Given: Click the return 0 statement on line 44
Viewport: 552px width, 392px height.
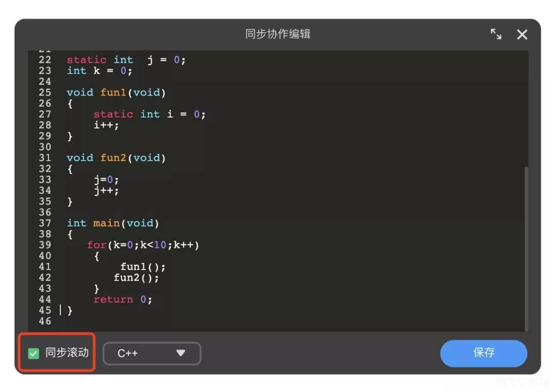Looking at the screenshot, I should click(x=119, y=299).
